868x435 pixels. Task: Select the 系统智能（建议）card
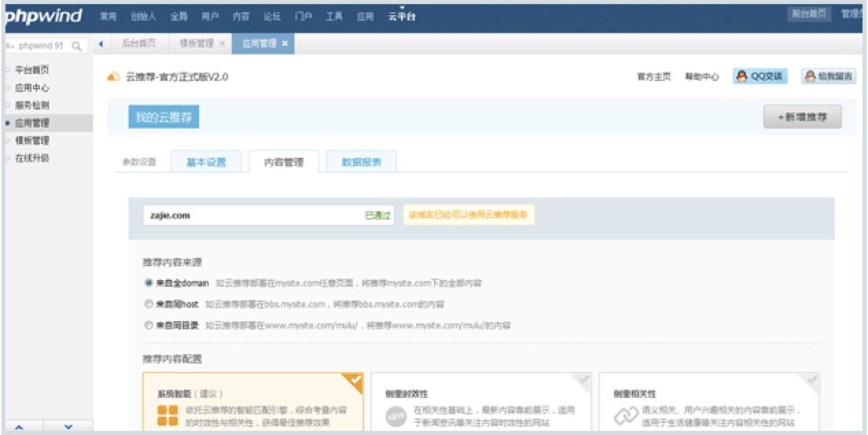click(253, 403)
